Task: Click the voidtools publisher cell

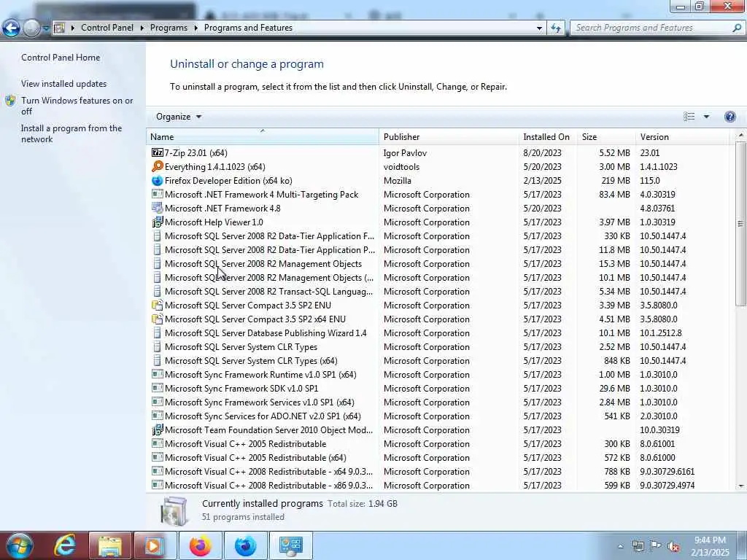Action: (402, 167)
